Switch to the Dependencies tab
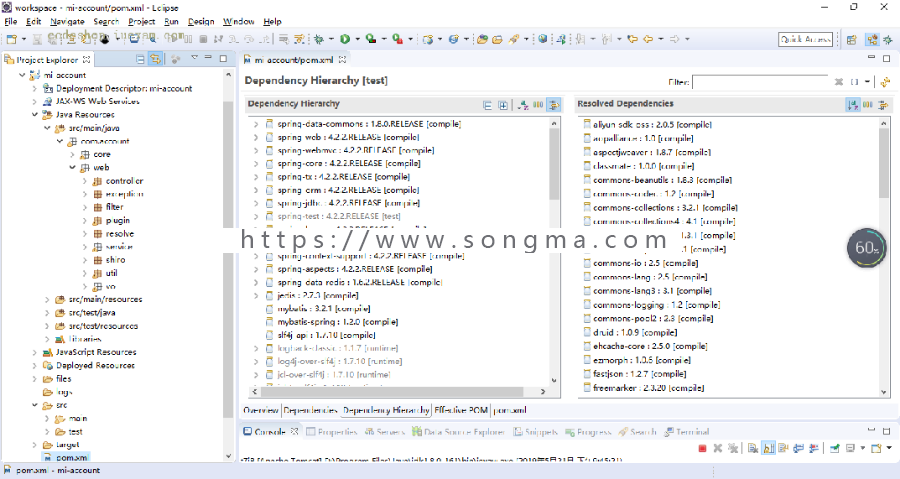Viewport: 900px width, 479px height. [311, 410]
